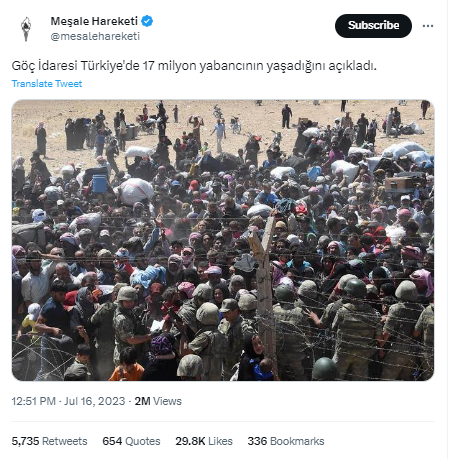The width and height of the screenshot is (449, 459).
Task: Click the word Retweets label
Action: pos(65,441)
